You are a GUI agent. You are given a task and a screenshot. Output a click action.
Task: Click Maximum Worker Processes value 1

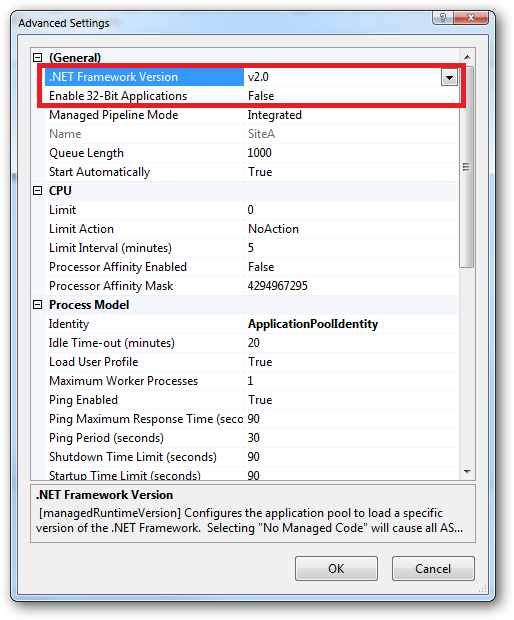click(x=250, y=380)
